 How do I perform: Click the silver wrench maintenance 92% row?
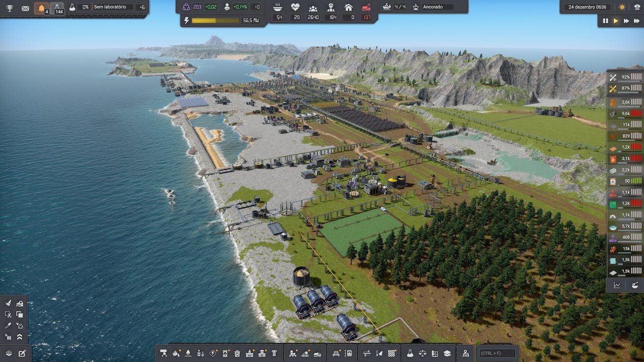tap(625, 77)
